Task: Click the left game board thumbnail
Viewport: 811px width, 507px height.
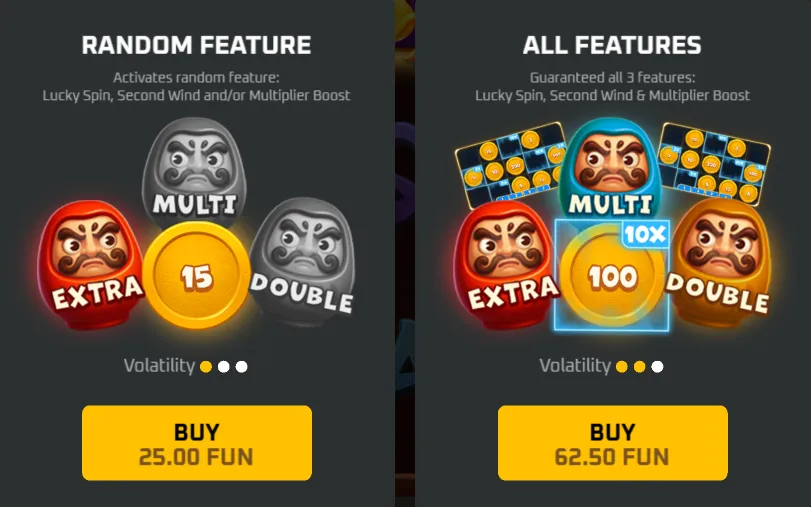Action: click(x=510, y=161)
